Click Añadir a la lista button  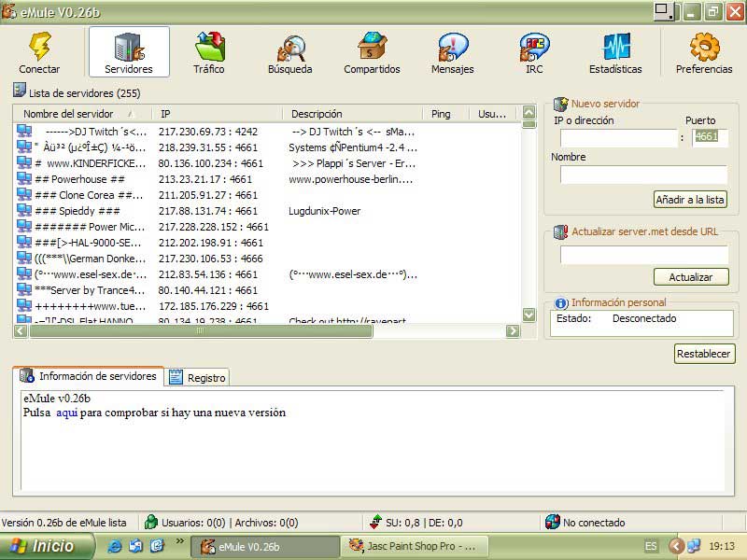690,200
